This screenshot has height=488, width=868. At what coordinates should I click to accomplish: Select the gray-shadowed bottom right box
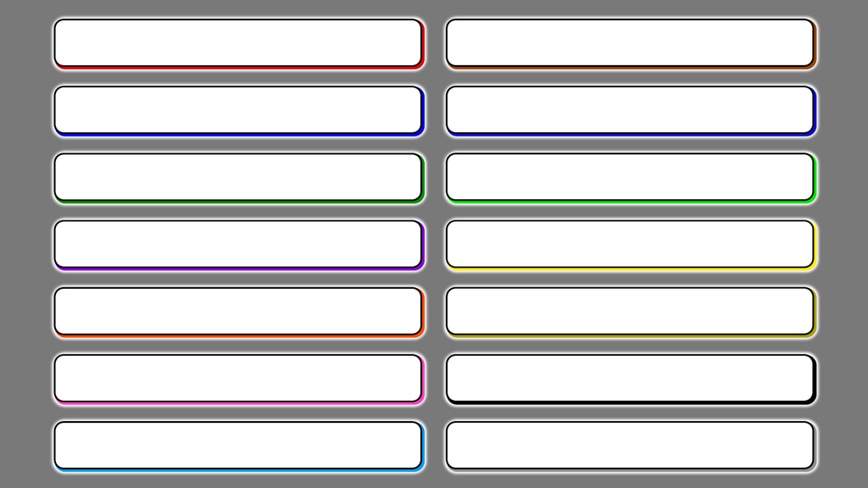point(630,446)
